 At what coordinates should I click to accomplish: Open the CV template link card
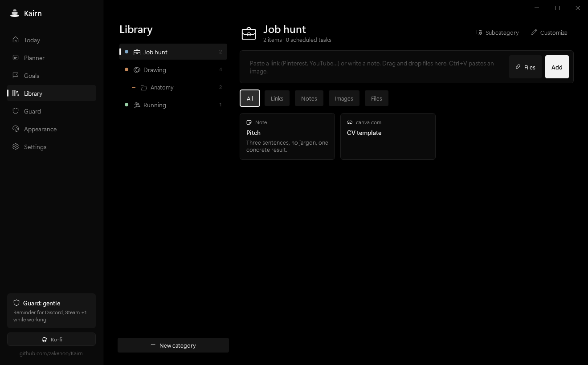[x=388, y=136]
